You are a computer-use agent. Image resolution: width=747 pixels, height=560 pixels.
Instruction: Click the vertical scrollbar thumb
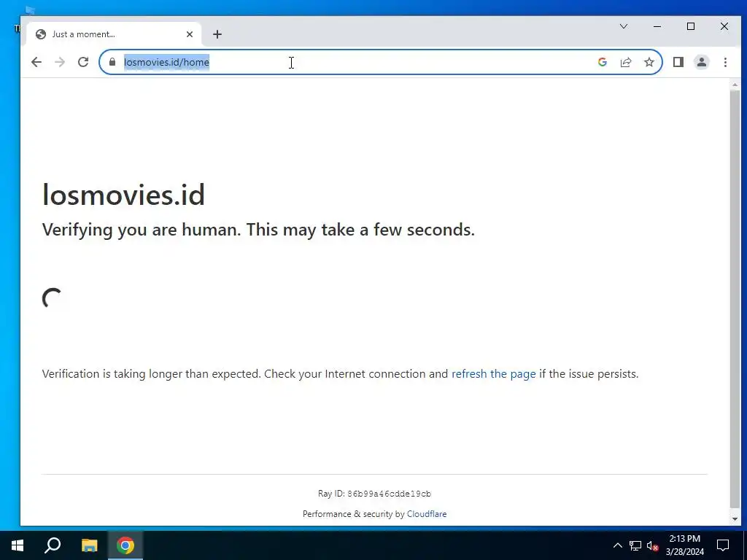[735, 299]
